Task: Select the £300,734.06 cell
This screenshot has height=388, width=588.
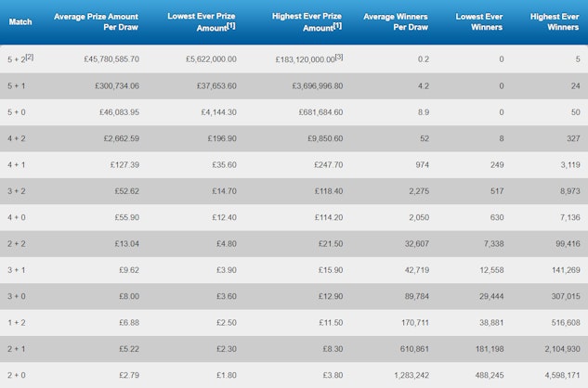Action: 117,85
